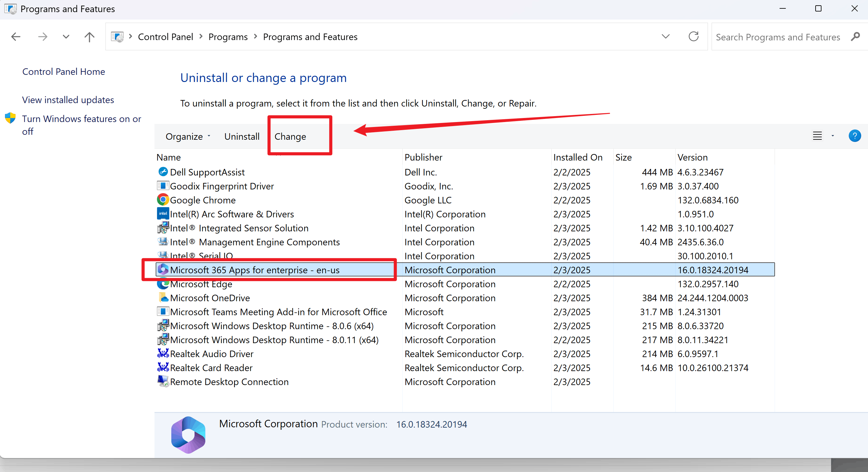Select Intel® Management Engine Components row
This screenshot has width=868, height=472.
click(x=465, y=242)
